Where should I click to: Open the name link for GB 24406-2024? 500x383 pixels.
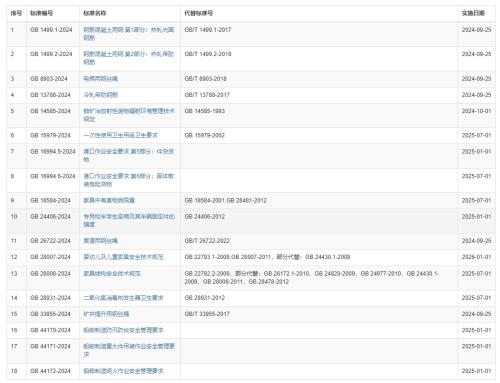point(129,220)
